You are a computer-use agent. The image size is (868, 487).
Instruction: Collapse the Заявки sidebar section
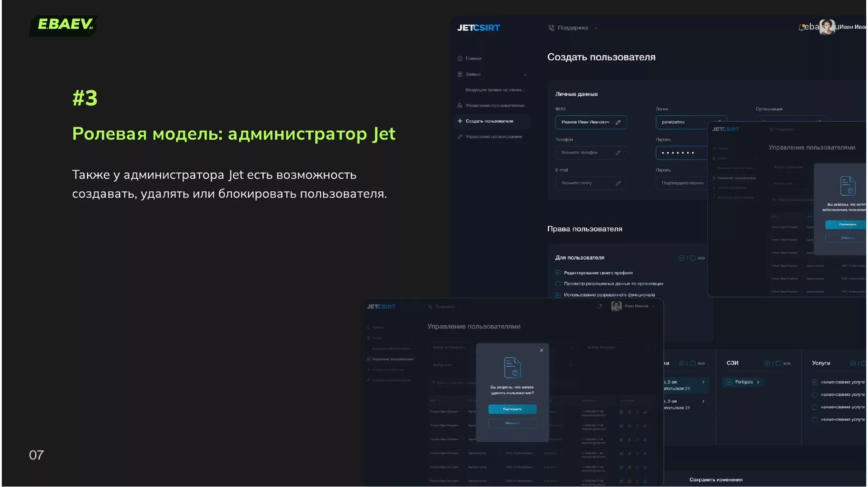point(525,75)
